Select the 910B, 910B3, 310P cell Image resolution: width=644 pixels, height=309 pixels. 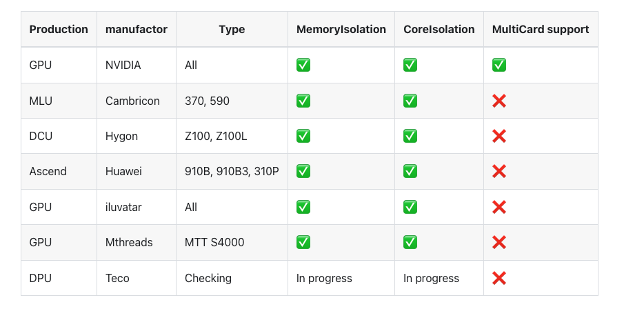point(232,171)
